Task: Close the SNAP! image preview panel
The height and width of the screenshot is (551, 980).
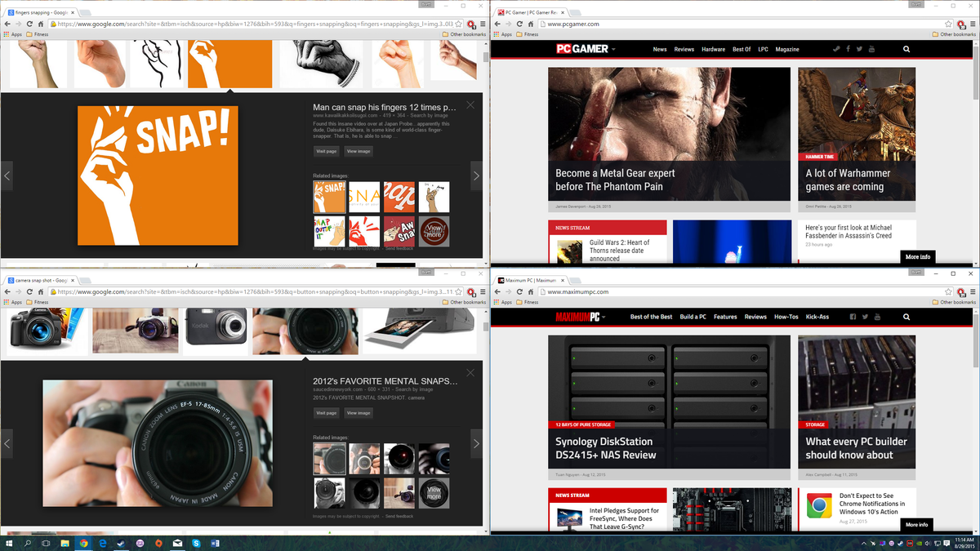Action: (x=470, y=104)
